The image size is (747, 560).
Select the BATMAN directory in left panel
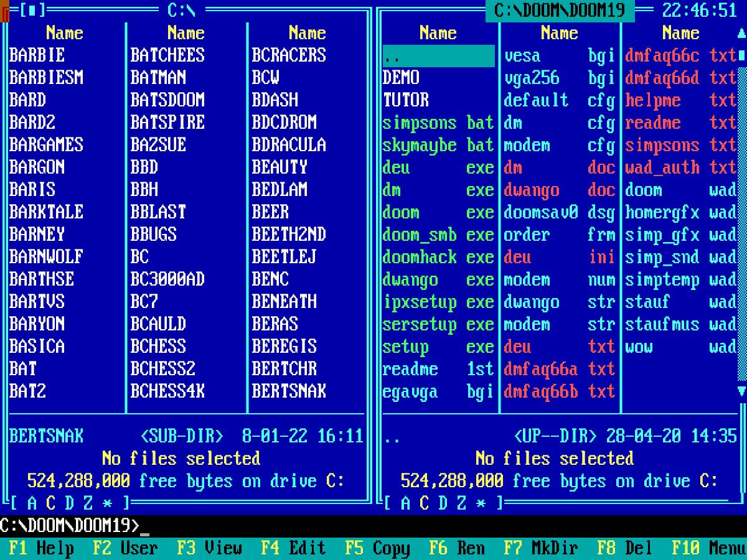(x=159, y=78)
